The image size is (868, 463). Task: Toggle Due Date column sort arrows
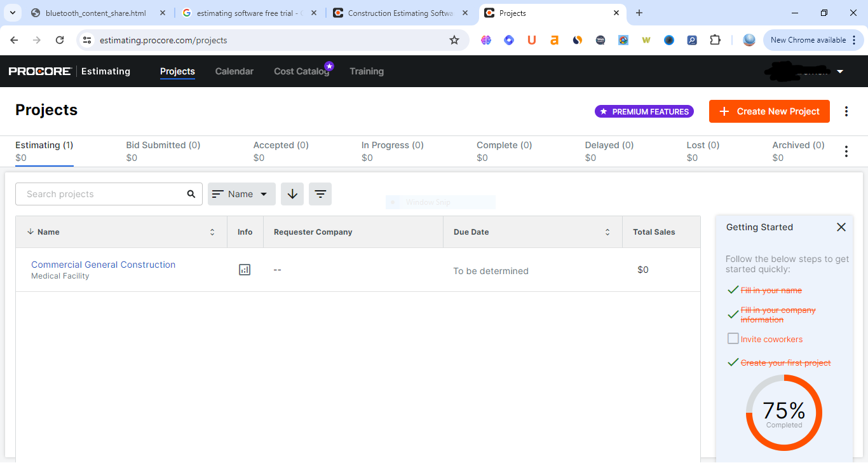[x=607, y=232]
